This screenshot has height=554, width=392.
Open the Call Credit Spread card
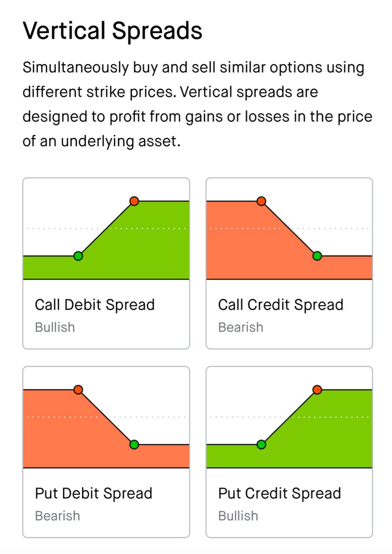coord(290,261)
